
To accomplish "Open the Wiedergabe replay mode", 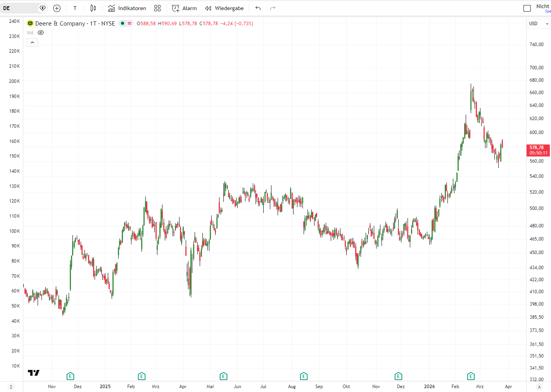I will [225, 8].
